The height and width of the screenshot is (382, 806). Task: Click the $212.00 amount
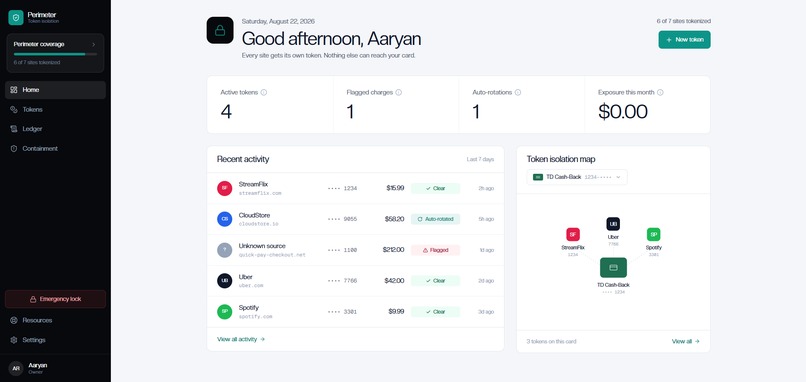393,250
